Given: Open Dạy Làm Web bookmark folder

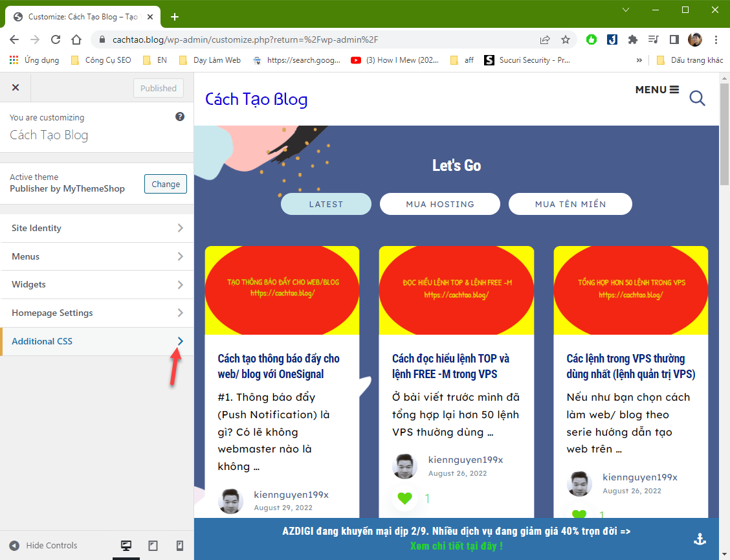Looking at the screenshot, I should [210, 60].
